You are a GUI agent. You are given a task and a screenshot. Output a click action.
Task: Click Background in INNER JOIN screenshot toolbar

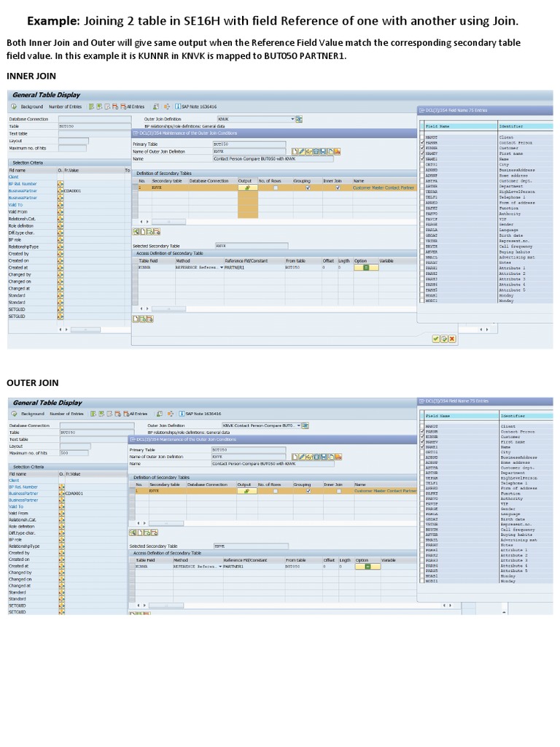click(32, 107)
